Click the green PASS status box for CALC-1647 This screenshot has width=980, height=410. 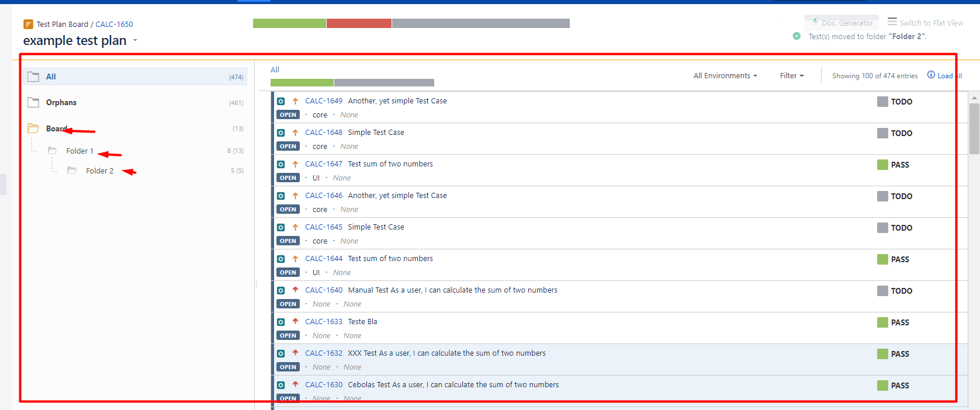(x=882, y=165)
